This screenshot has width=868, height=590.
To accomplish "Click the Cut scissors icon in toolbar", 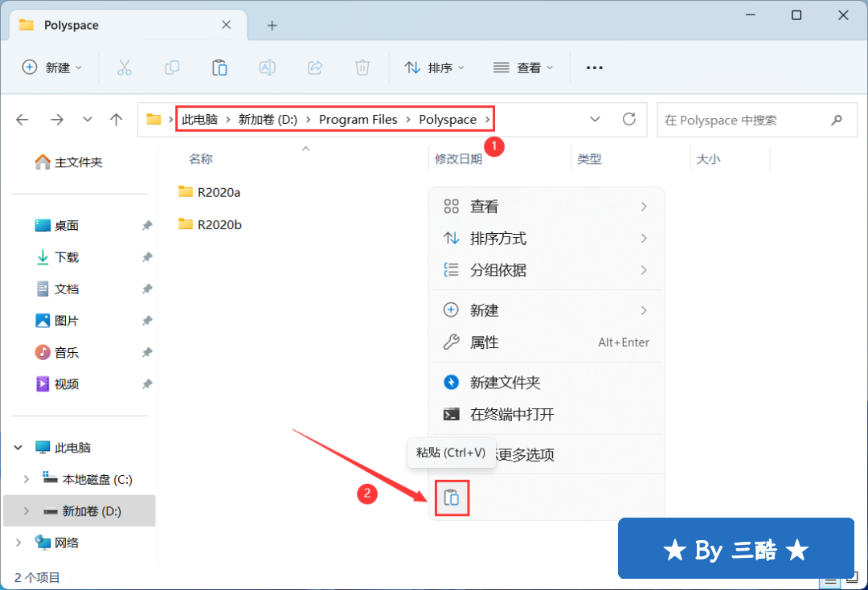I will click(x=125, y=68).
